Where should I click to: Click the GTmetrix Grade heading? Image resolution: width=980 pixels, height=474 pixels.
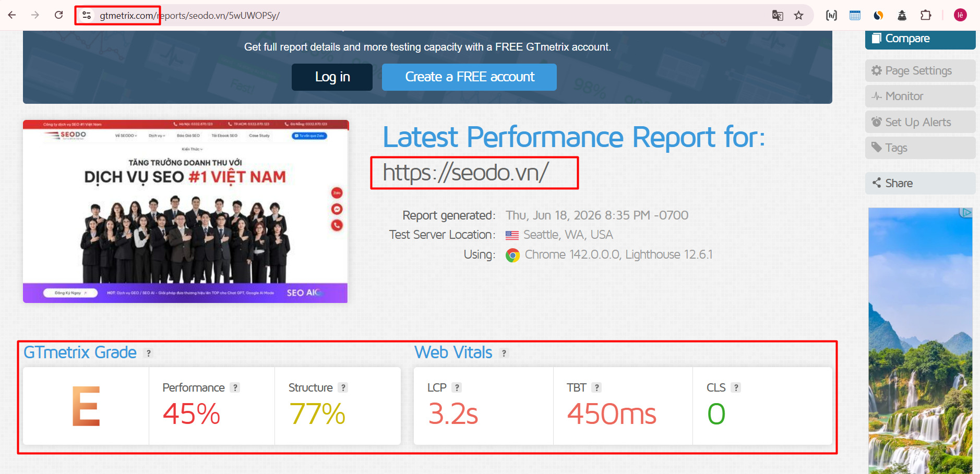point(80,353)
